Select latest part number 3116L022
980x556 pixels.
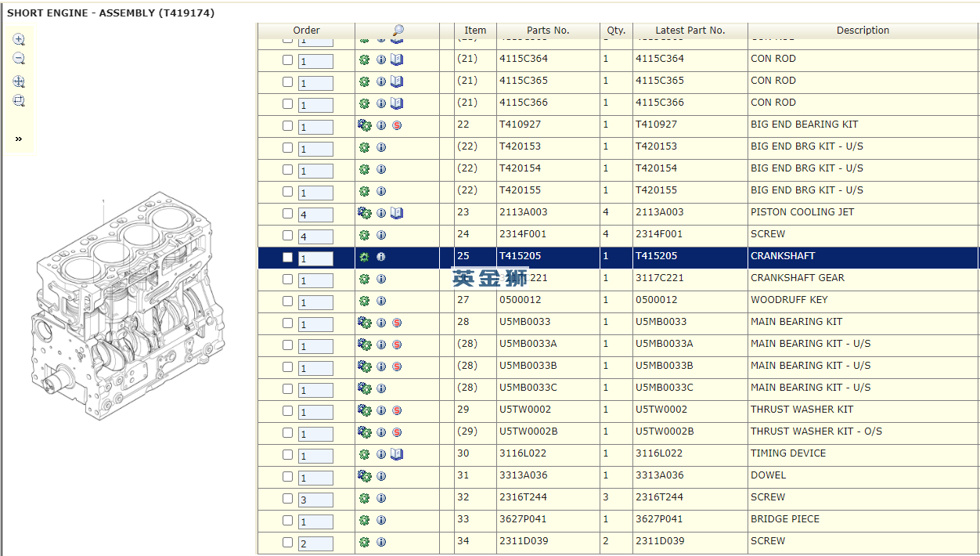[x=659, y=453]
